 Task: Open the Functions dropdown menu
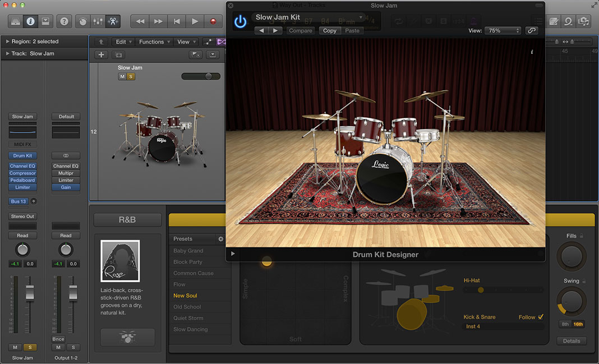coord(154,42)
